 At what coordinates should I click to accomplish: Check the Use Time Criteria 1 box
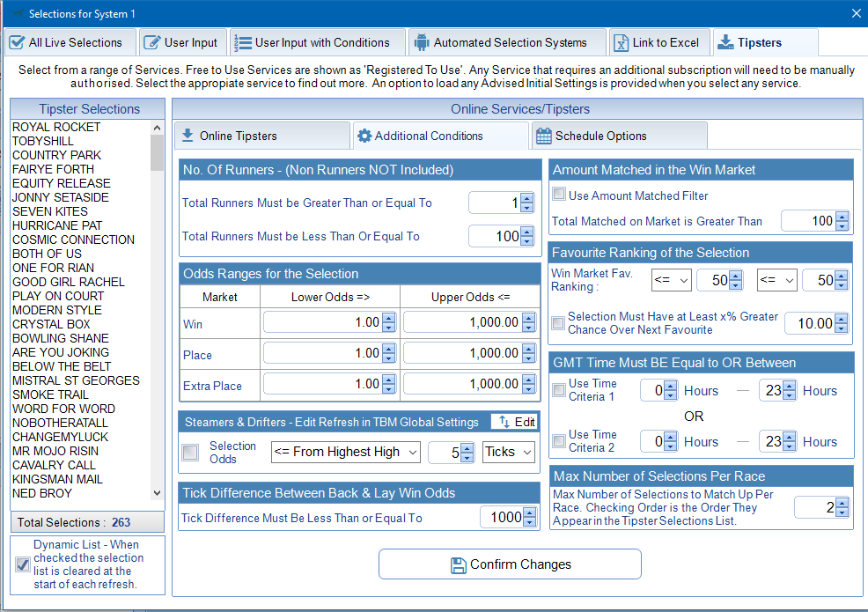pyautogui.click(x=558, y=390)
